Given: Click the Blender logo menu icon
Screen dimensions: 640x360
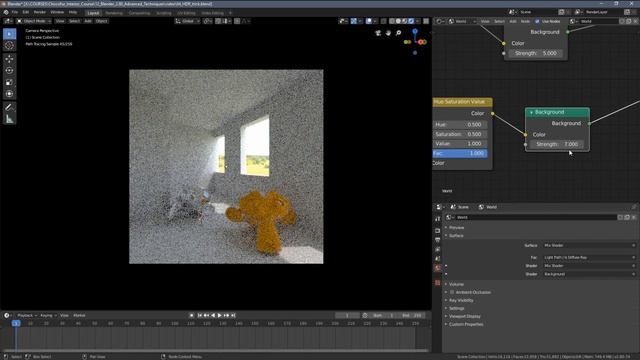Looking at the screenshot, I should tap(6, 12).
